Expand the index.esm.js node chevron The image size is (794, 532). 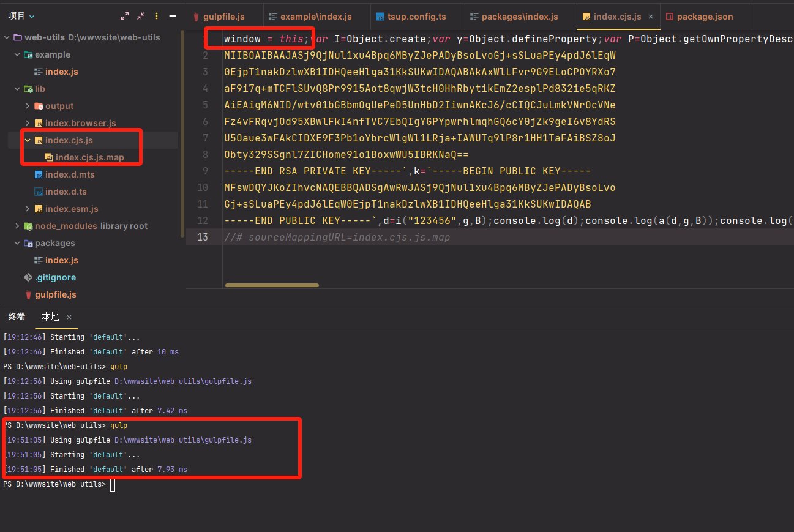click(x=28, y=209)
